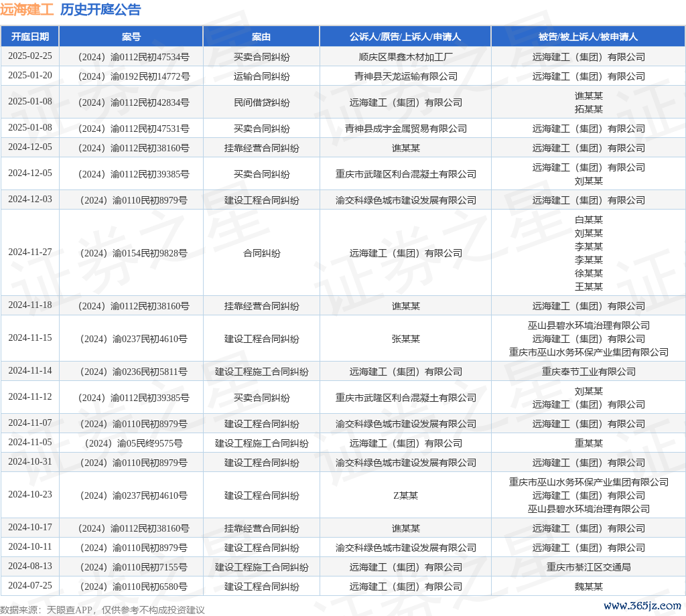Click 渝0237民初4610号 in the 2024-11-15 row
The width and height of the screenshot is (686, 616).
tap(133, 339)
